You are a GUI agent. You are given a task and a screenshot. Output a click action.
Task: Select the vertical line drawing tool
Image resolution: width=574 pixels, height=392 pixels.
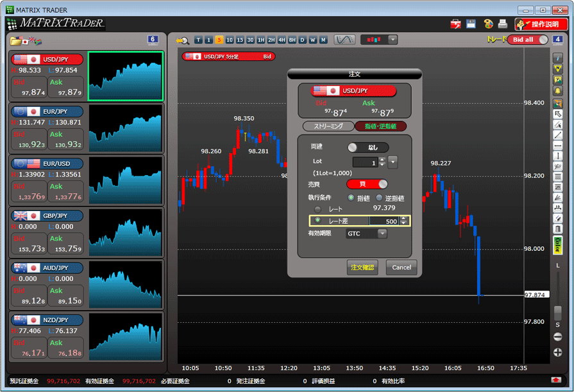point(557,156)
